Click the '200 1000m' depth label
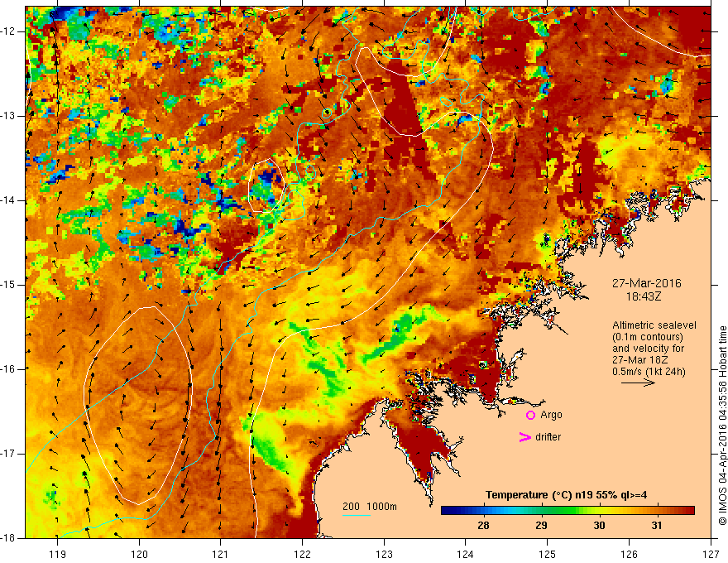Screen dimensions: 728x563 pos(370,507)
